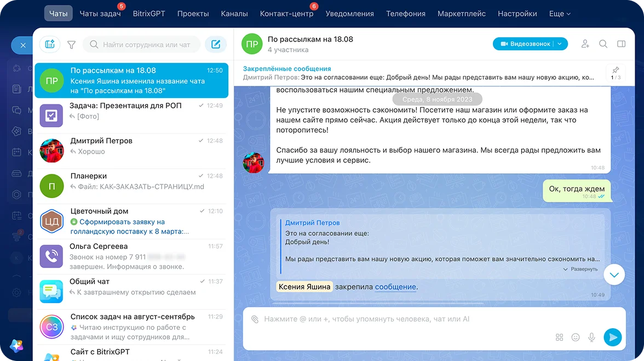The height and width of the screenshot is (361, 644).
Task: Click the task checkmark avatar icon
Action: 51,115
